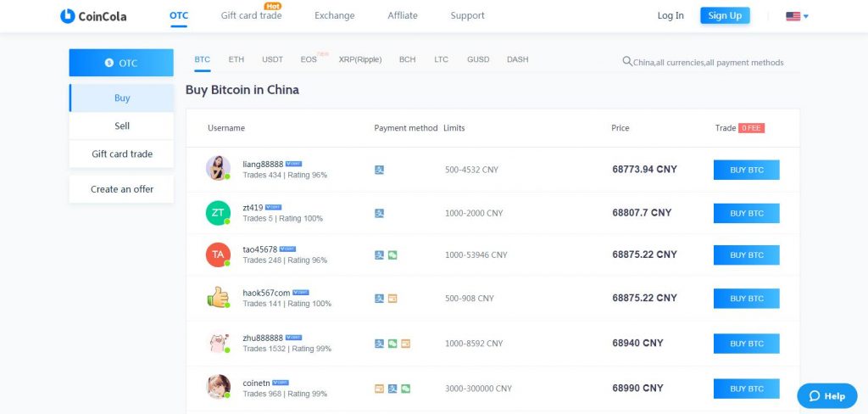868x414 pixels.
Task: Click the bank card icon for haok567com
Action: pyautogui.click(x=392, y=298)
